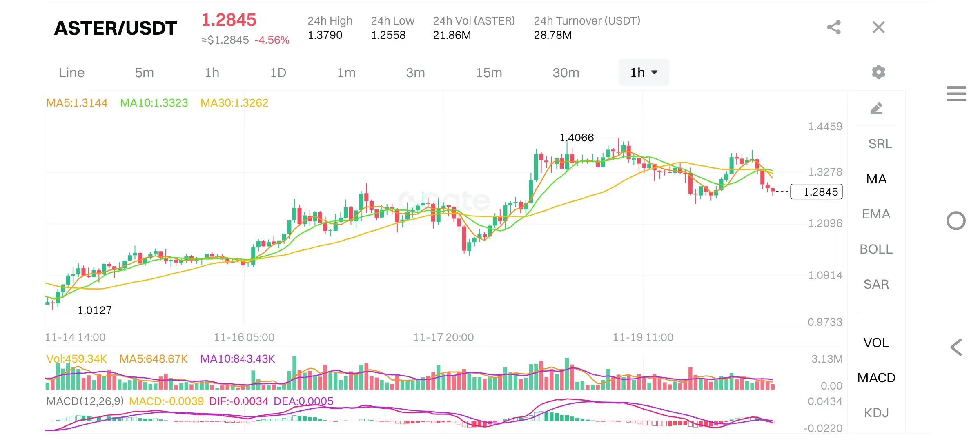Select the 1D timeframe tab
This screenshot has width=980, height=441.
click(x=278, y=73)
